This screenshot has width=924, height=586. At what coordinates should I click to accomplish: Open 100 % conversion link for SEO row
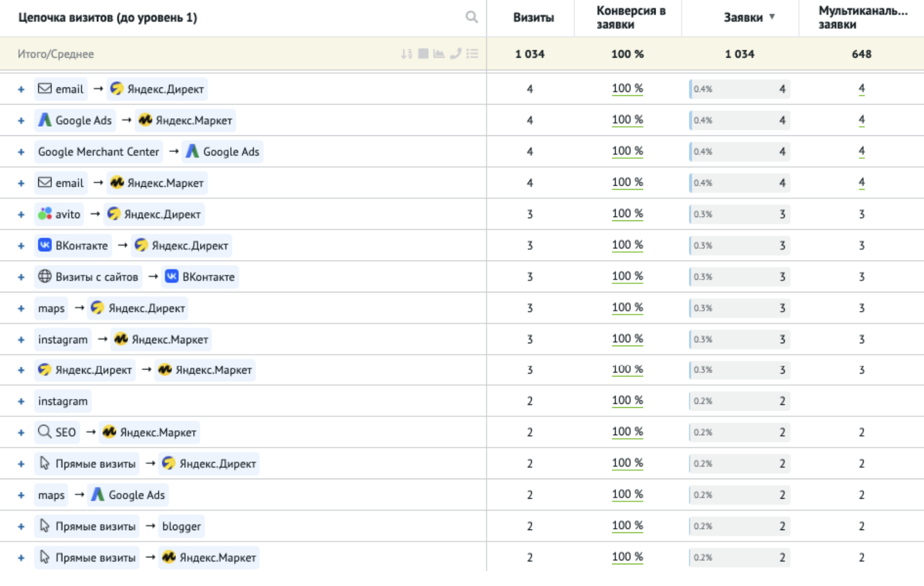627,432
